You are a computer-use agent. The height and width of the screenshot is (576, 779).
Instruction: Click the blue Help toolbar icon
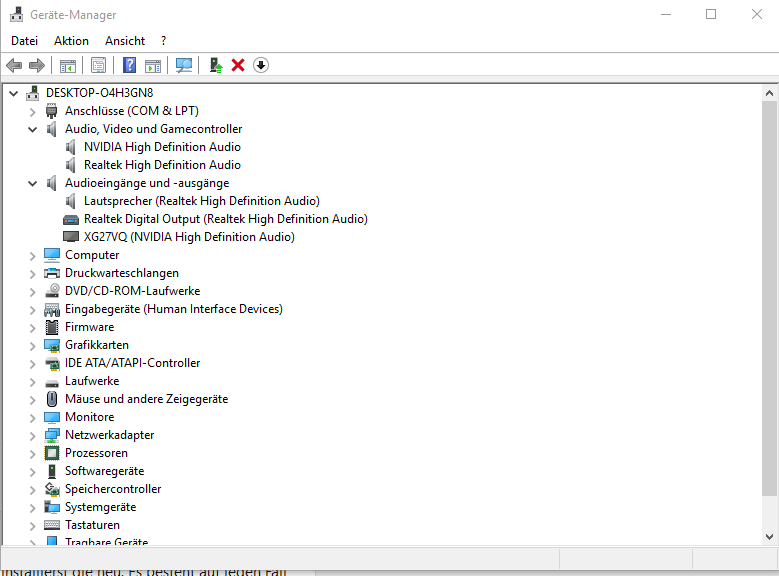click(x=129, y=65)
